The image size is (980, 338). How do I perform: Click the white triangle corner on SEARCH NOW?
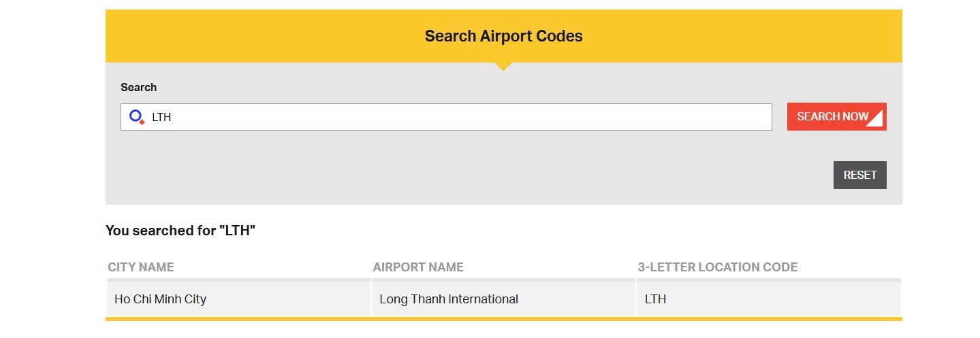[x=876, y=120]
